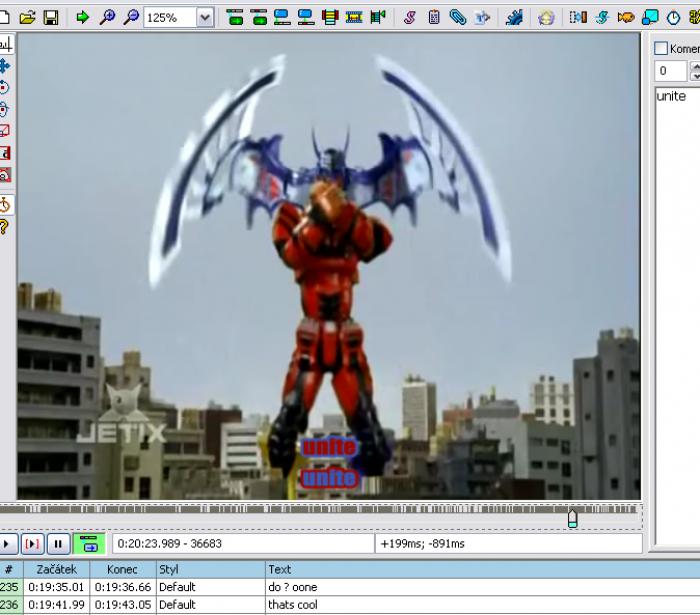Click the layer number field showing 0

point(670,71)
